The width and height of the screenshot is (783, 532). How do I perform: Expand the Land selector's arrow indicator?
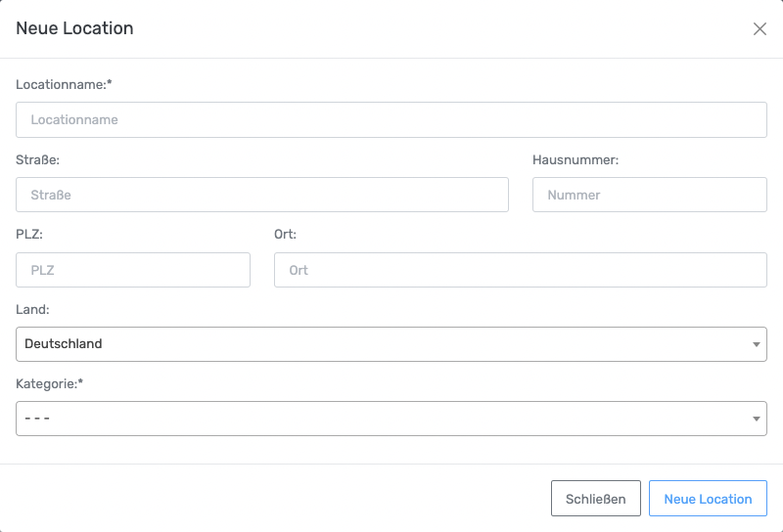(757, 344)
